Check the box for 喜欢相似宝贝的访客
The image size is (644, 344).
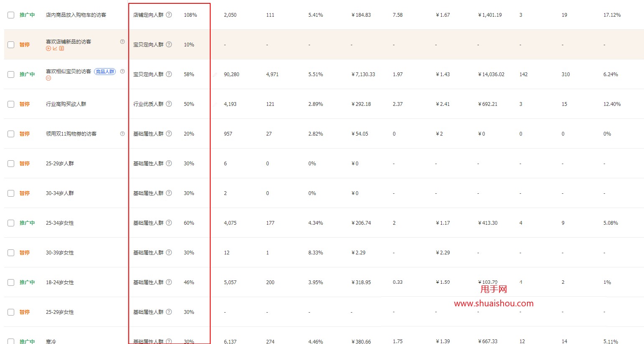coord(11,74)
